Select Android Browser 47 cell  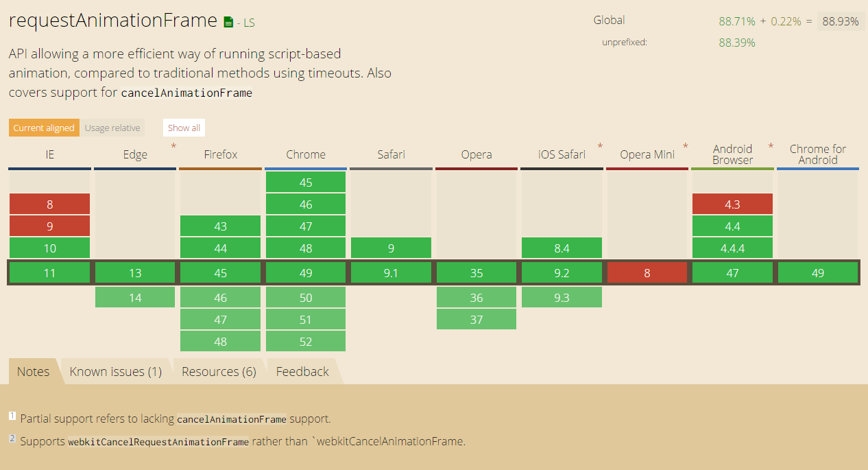[733, 273]
